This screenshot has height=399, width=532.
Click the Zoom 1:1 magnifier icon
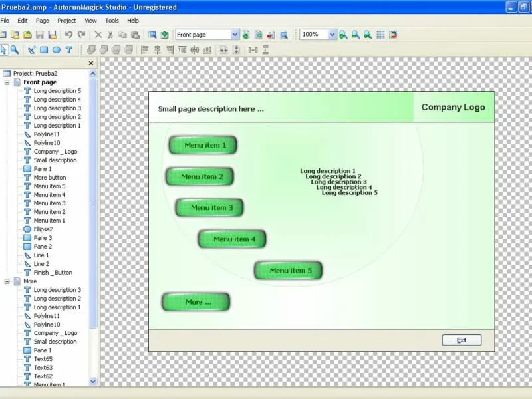(368, 35)
